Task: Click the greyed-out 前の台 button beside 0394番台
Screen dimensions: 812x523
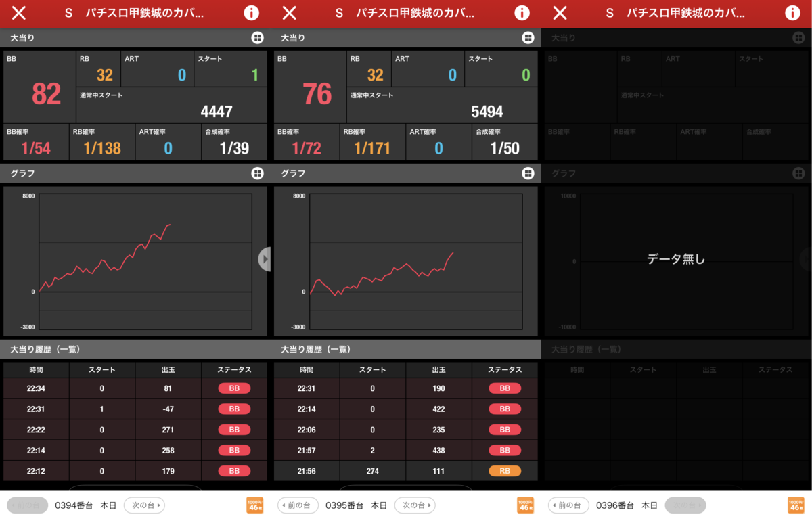Action: [27, 505]
